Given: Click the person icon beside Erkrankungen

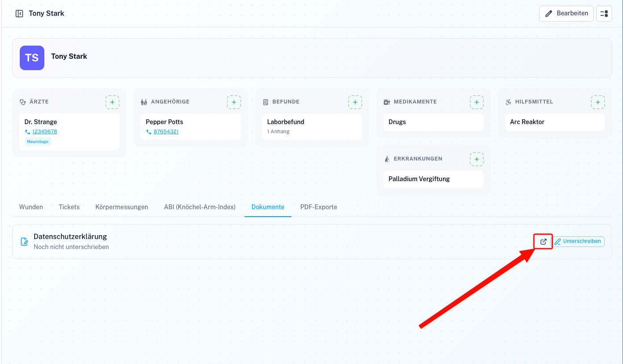Looking at the screenshot, I should click(387, 159).
